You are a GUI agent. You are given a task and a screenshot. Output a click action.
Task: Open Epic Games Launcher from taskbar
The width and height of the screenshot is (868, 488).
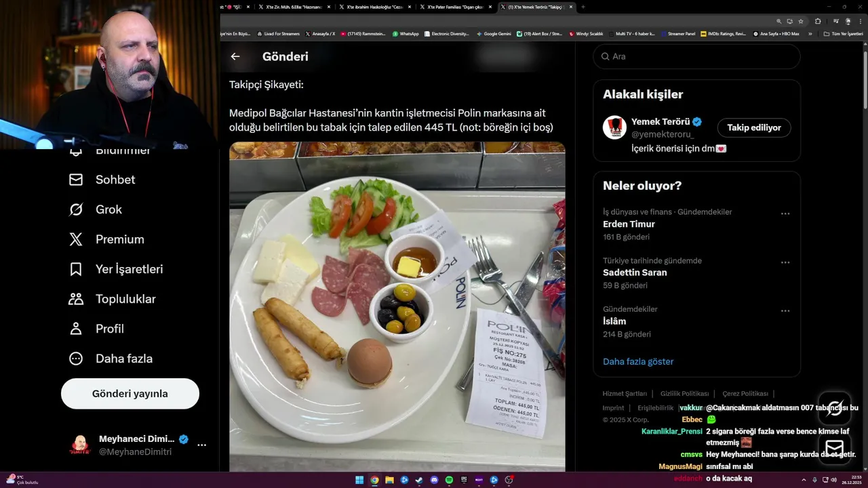(x=464, y=480)
